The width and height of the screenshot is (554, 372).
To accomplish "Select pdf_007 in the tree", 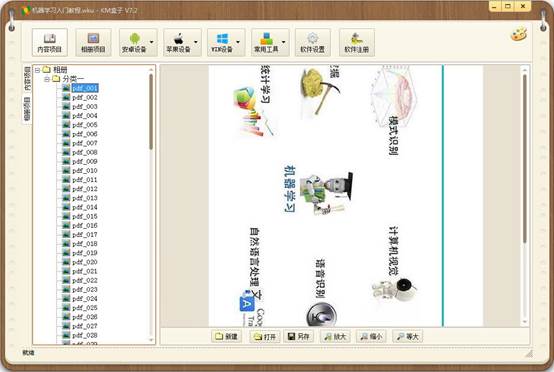I will pos(85,143).
